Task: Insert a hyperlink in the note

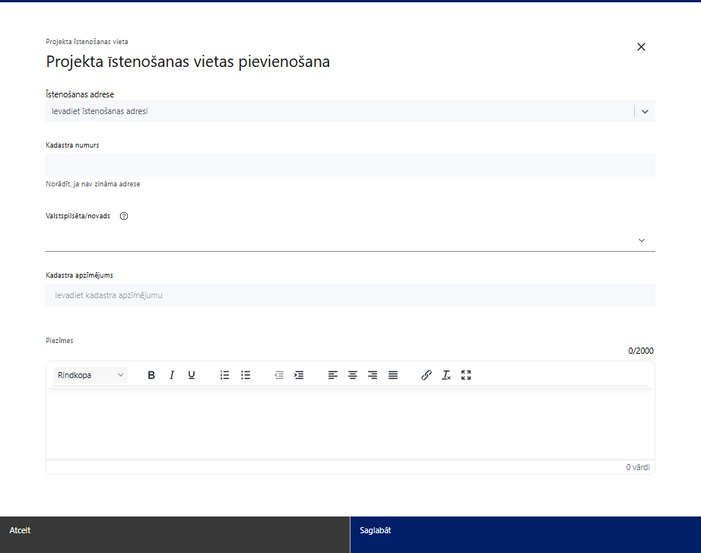Action: [x=426, y=375]
